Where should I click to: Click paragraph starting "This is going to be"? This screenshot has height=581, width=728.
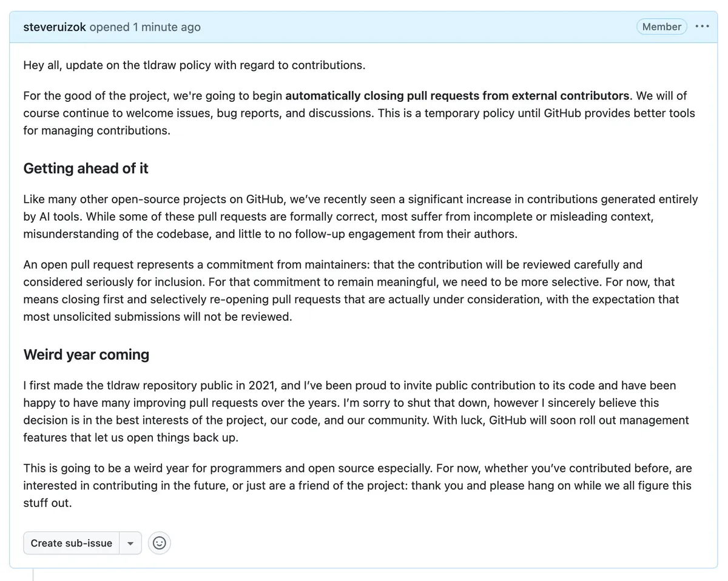(357, 486)
